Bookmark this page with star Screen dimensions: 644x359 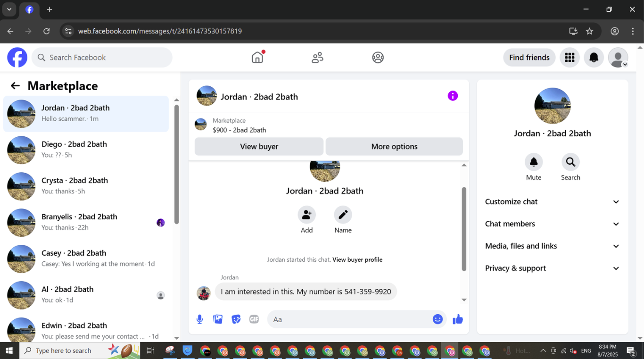coord(590,31)
